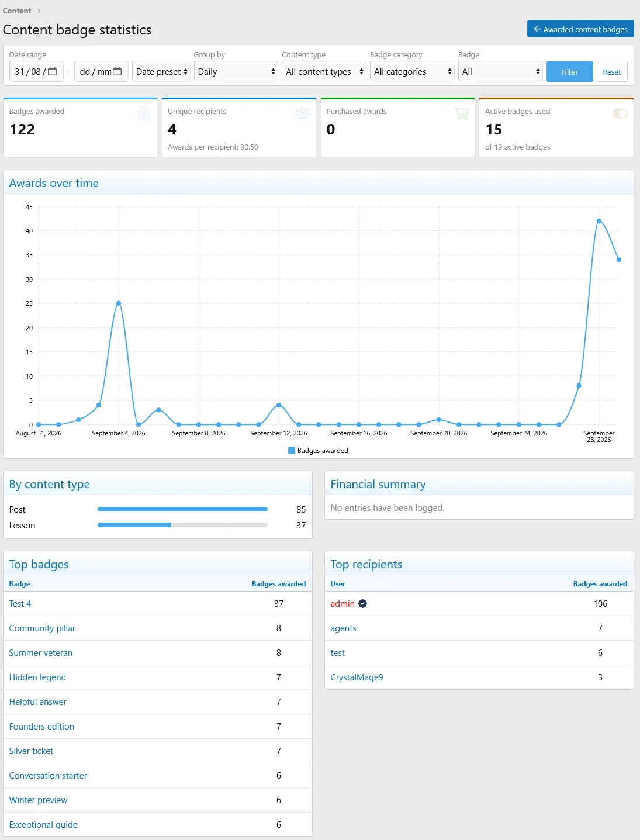Viewport: 640px width, 840px height.
Task: Click the 'of 19 active badges' text
Action: pos(518,147)
